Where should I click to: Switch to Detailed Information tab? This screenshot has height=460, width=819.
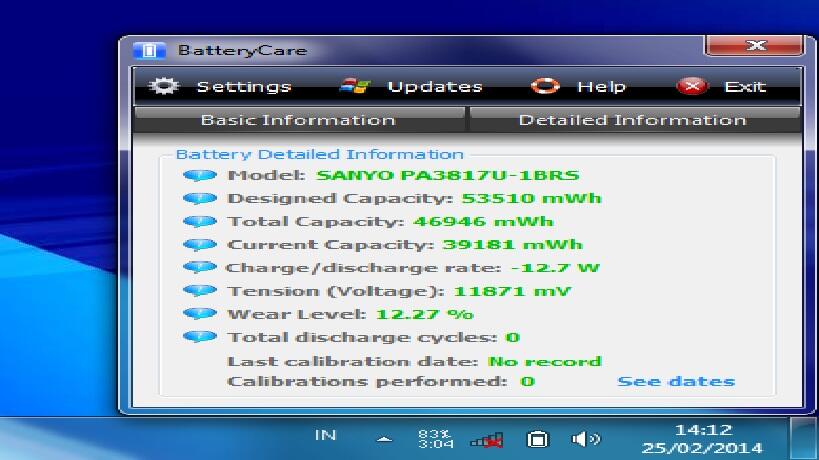point(633,120)
